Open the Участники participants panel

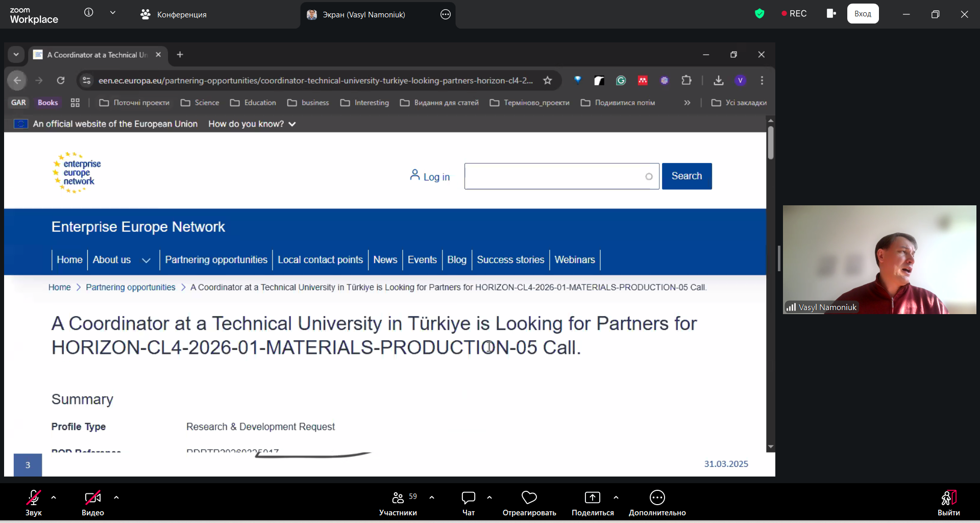point(398,497)
